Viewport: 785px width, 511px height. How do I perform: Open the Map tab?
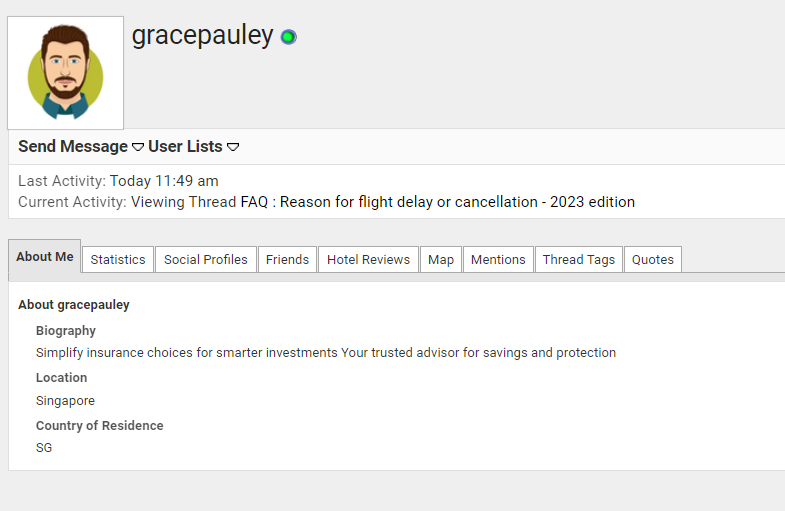point(441,260)
